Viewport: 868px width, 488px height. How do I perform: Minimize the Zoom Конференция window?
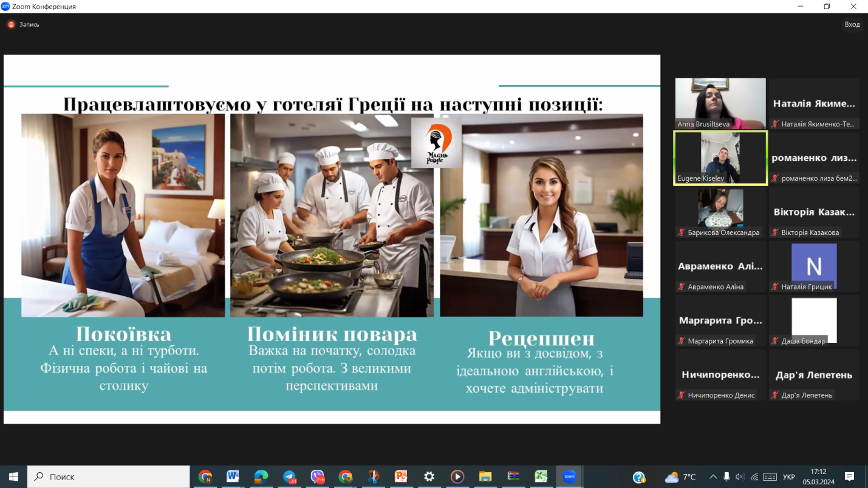799,6
